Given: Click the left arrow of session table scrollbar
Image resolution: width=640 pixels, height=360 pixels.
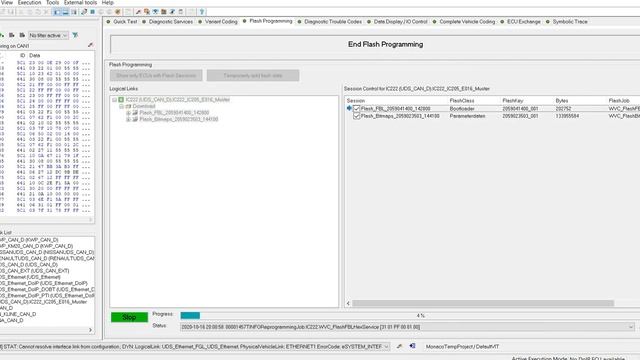Looking at the screenshot, I should pos(348,303).
